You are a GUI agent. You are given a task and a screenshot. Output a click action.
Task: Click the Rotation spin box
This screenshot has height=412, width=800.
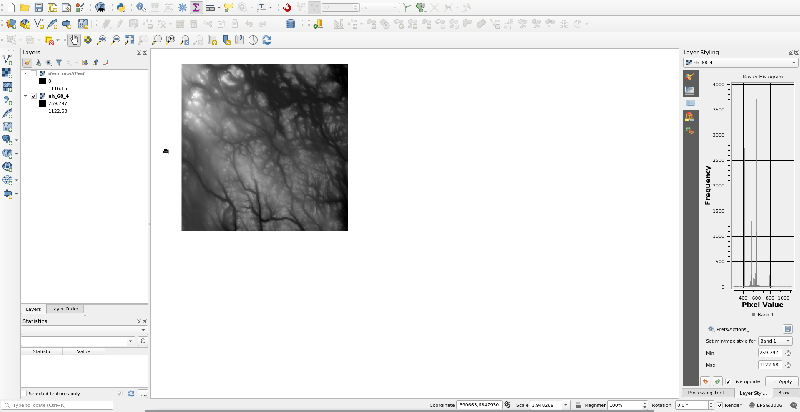(x=692, y=405)
